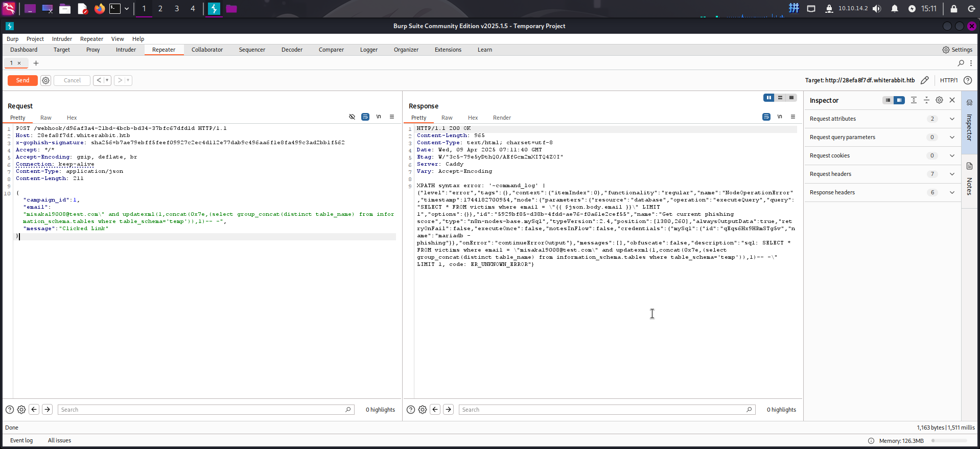The height and width of the screenshot is (449, 980).
Task: Go to previous Request search match
Action: pyautogui.click(x=34, y=409)
